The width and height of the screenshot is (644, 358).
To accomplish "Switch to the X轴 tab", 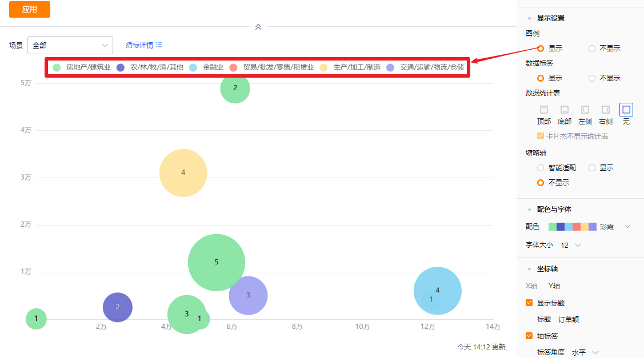I will 531,285.
